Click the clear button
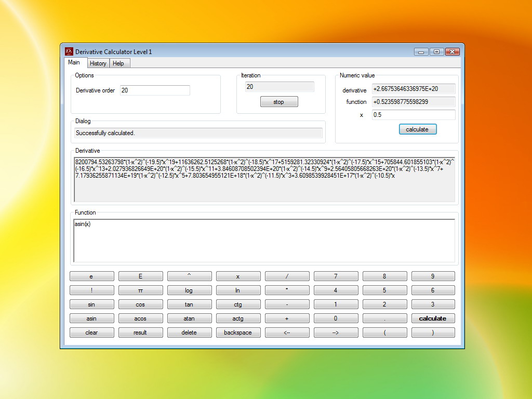532x399 pixels. point(91,332)
